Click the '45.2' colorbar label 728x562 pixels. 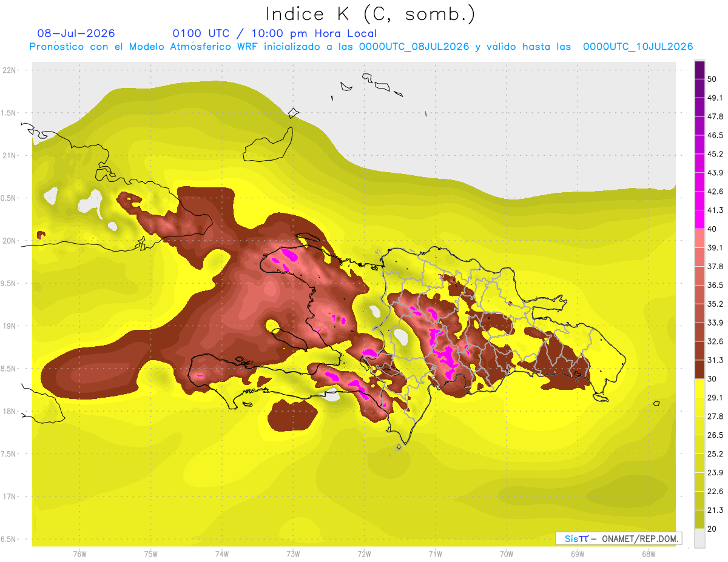[x=715, y=154]
